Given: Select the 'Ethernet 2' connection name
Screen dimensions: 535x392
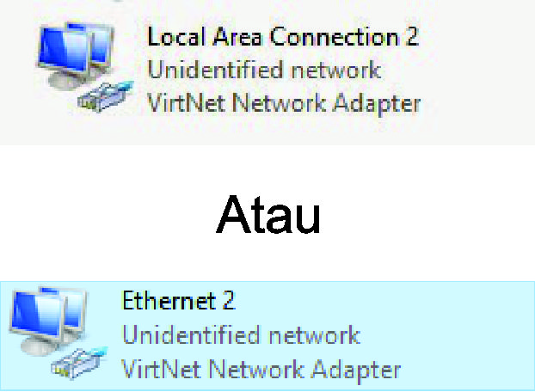Looking at the screenshot, I should click(178, 300).
